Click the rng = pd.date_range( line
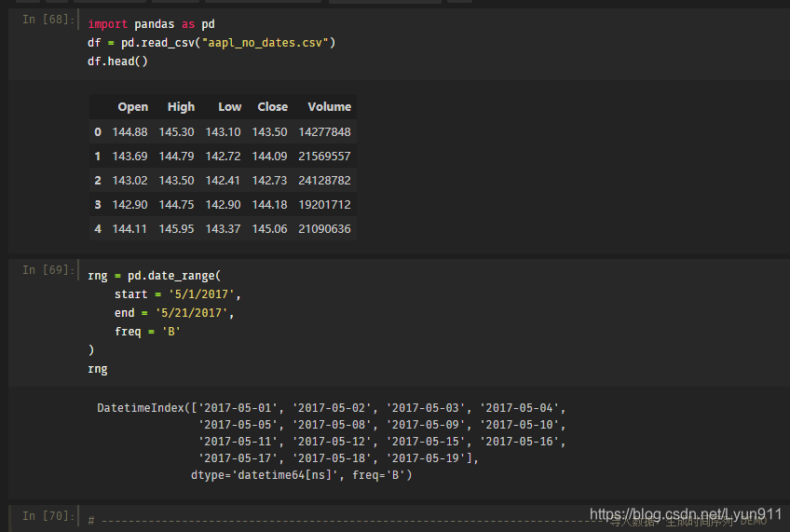Viewport: 790px width, 532px height. [x=154, y=276]
